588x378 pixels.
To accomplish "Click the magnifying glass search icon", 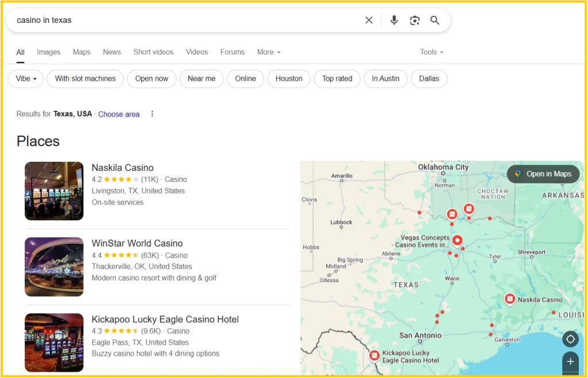I will [x=435, y=20].
